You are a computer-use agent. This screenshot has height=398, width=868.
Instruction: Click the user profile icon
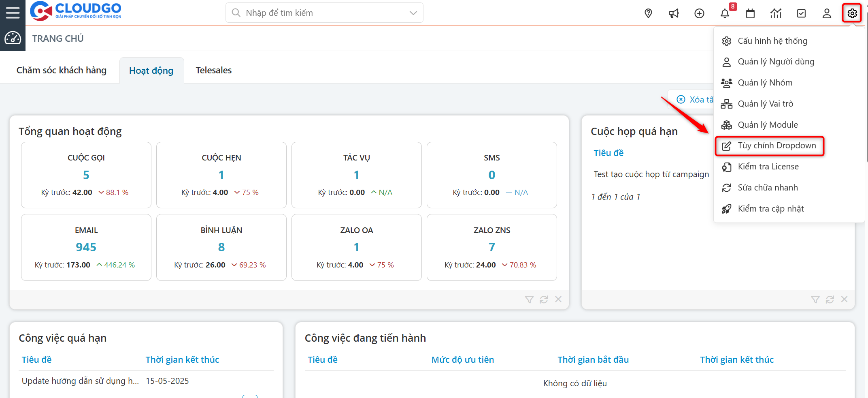click(827, 13)
